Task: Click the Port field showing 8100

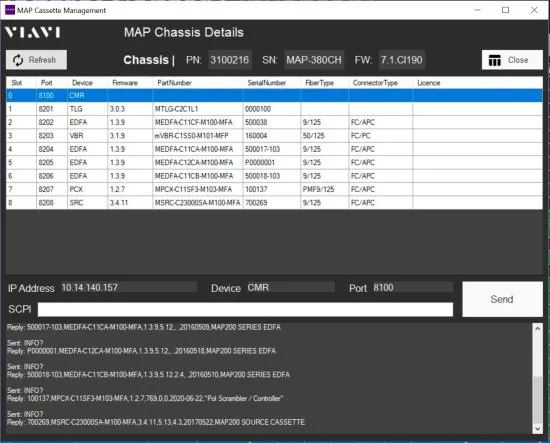Action: click(412, 288)
